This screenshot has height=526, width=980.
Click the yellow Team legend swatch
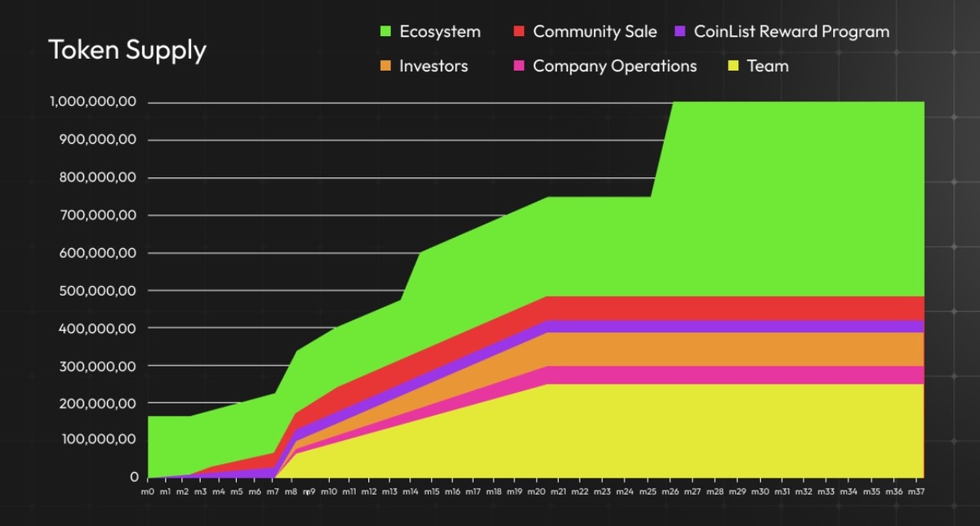pyautogui.click(x=733, y=66)
